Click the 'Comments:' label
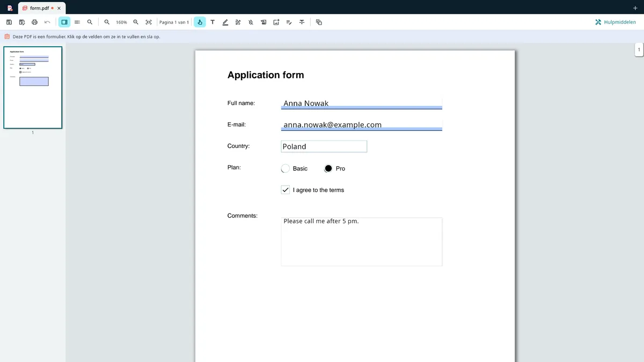The height and width of the screenshot is (362, 644). click(x=243, y=216)
